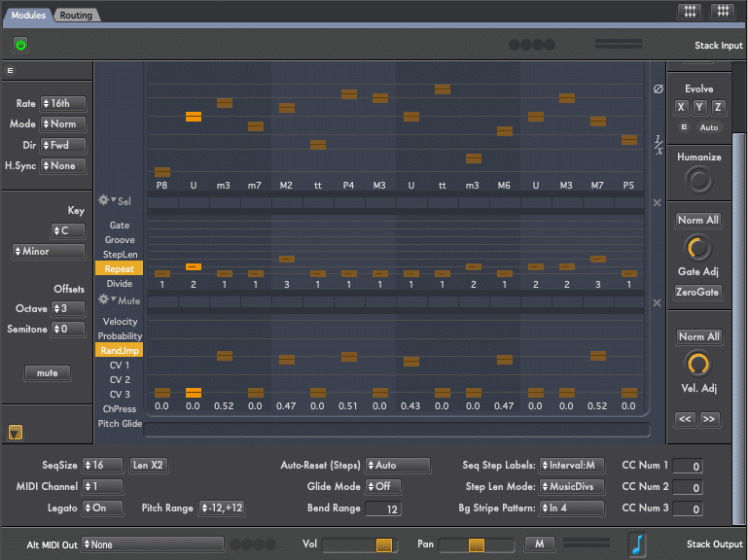Image resolution: width=748 pixels, height=560 pixels.
Task: Click the mute button in left panel
Action: (x=48, y=373)
